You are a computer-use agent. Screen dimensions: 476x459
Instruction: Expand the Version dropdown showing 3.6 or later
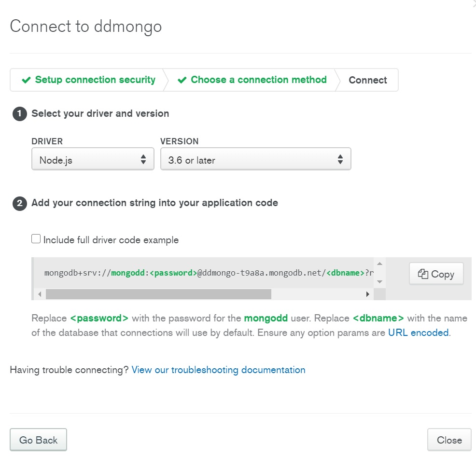pyautogui.click(x=255, y=160)
